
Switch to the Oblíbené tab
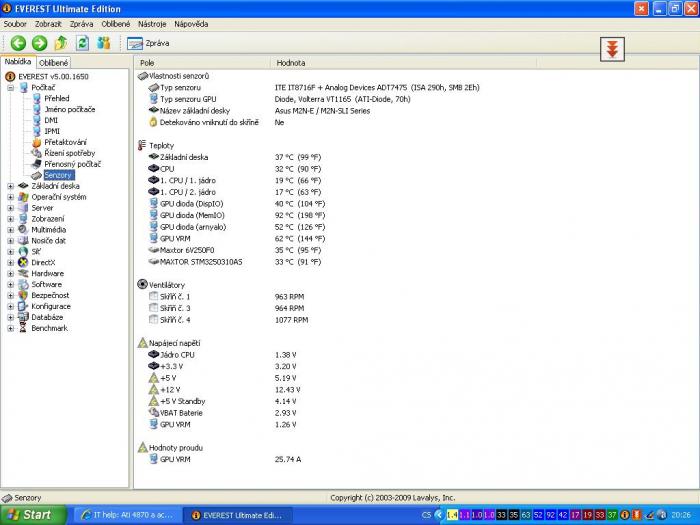point(53,62)
